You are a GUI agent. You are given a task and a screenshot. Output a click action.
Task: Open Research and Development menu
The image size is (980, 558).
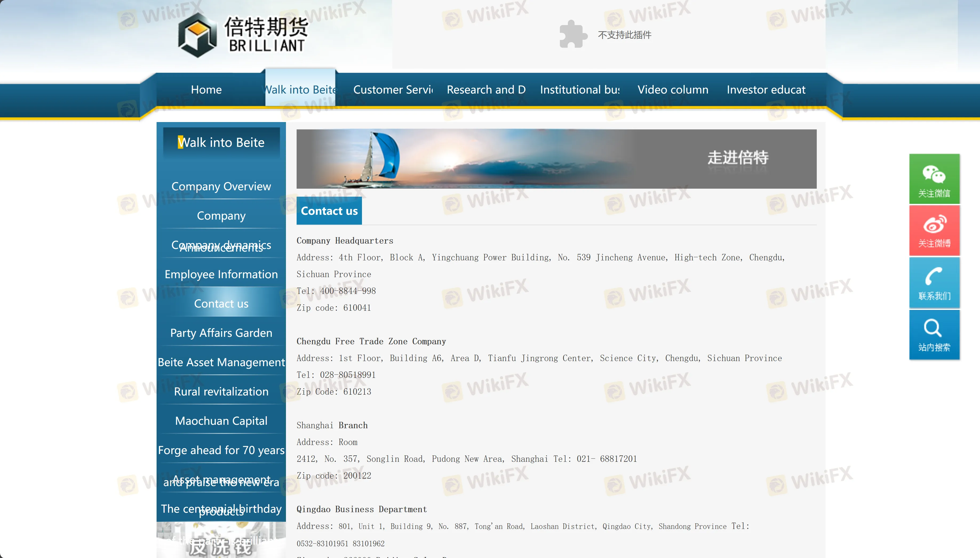[x=486, y=90]
